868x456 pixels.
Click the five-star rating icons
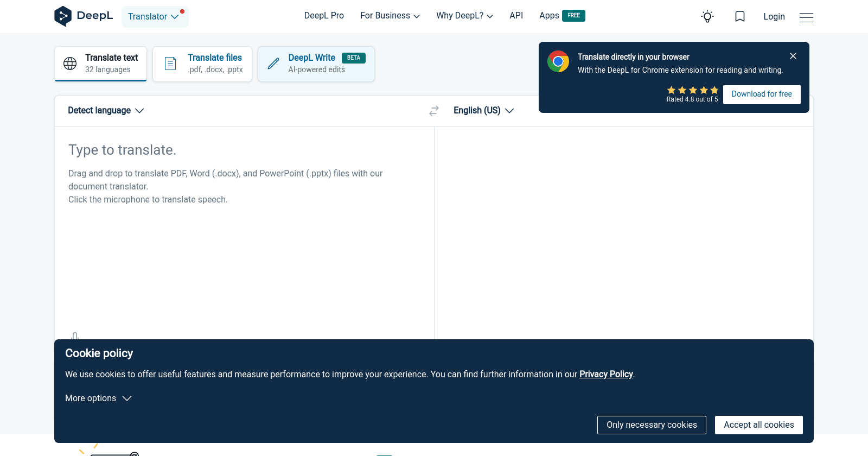[x=693, y=90]
